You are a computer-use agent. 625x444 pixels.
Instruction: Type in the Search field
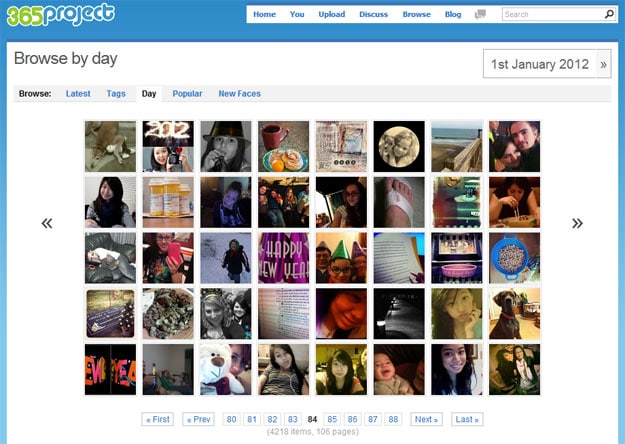(552, 15)
